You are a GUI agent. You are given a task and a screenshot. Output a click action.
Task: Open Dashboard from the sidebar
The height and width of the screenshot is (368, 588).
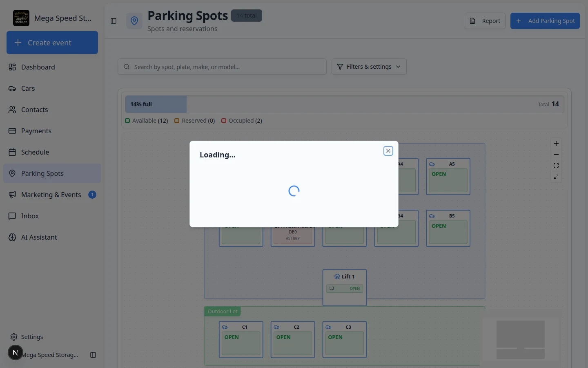52,67
